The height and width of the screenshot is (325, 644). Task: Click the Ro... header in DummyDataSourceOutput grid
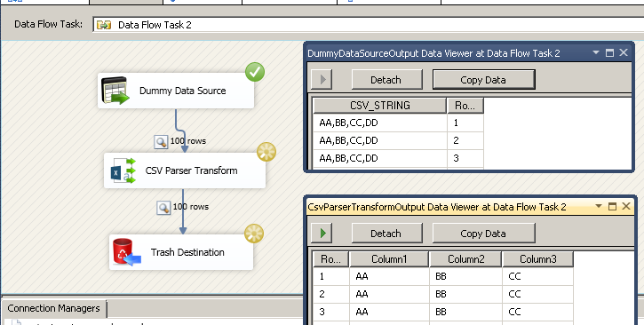click(x=465, y=106)
